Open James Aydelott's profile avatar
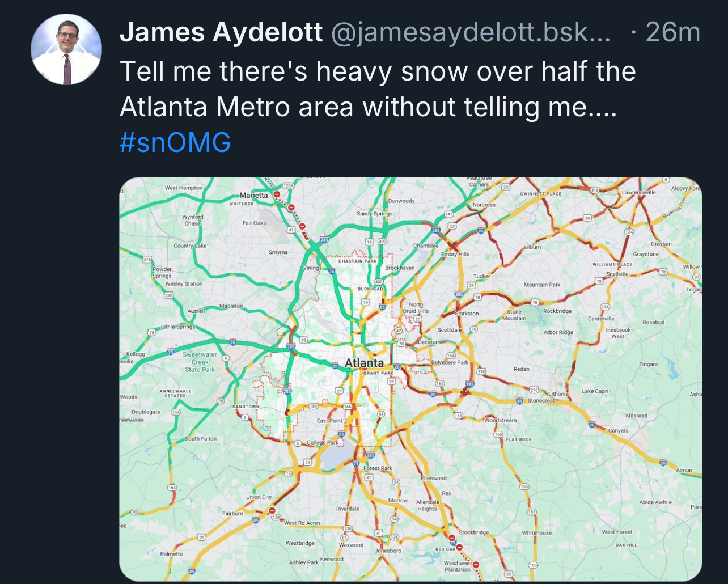The width and height of the screenshot is (728, 584). [66, 49]
